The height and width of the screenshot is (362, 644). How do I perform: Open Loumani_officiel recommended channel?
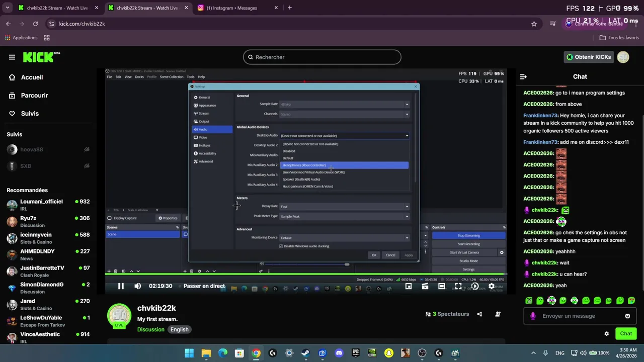point(48,205)
